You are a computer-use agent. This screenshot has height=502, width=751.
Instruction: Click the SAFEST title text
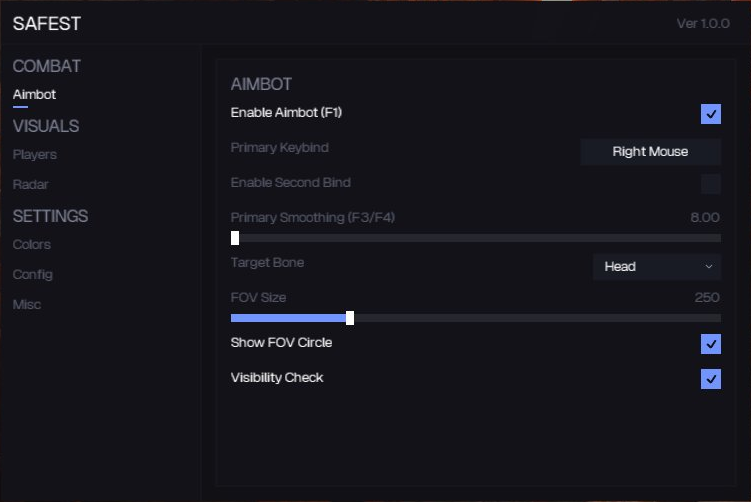coord(47,23)
